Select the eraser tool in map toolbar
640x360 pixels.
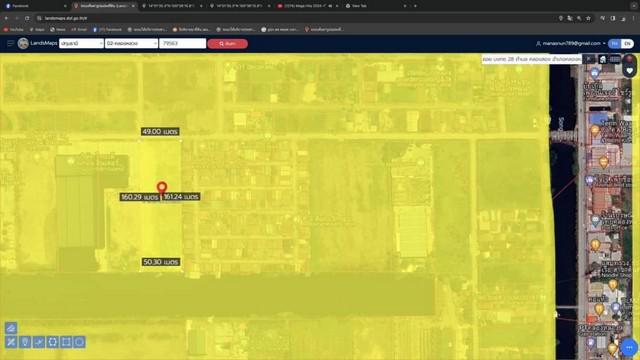click(x=11, y=328)
